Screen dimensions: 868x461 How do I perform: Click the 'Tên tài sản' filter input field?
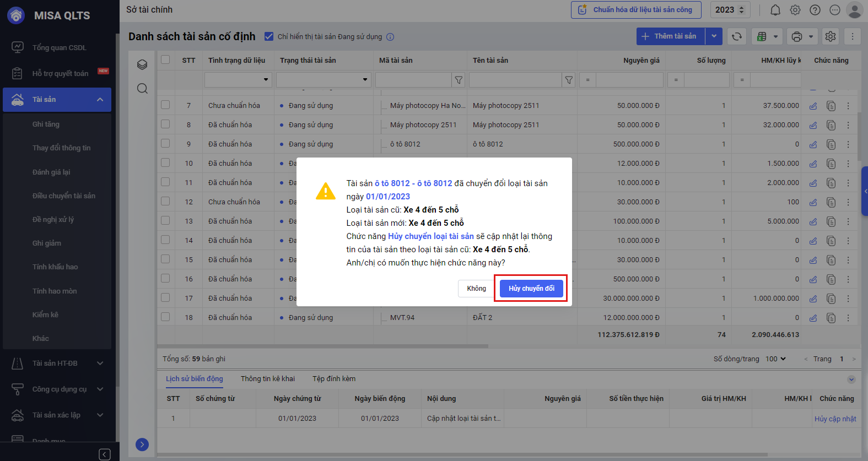click(x=515, y=80)
